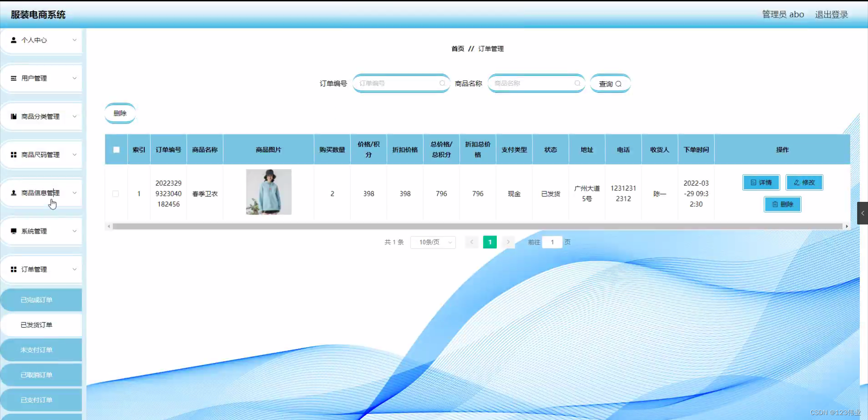Viewport: 868px width, 420px height.
Task: Click the 删除 batch delete button
Action: click(x=119, y=113)
